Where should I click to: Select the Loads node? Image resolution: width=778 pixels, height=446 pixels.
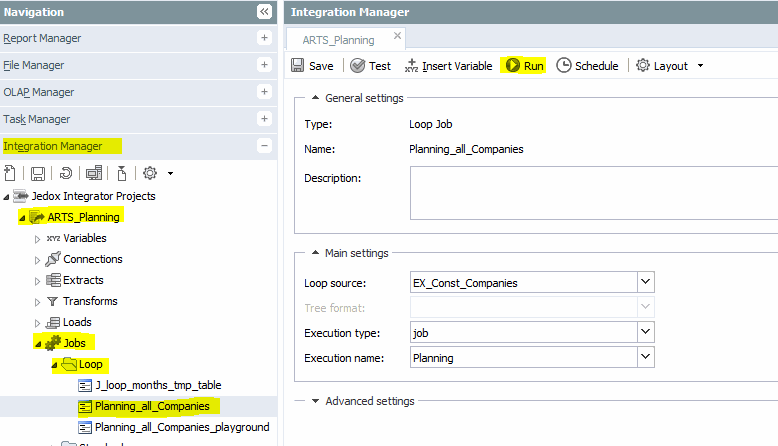(x=77, y=322)
